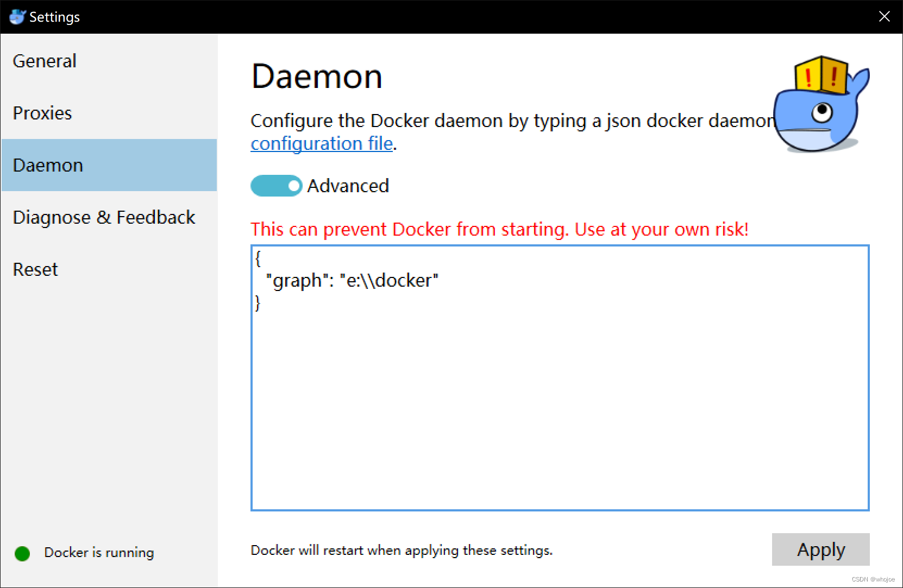Open Diagnose & Feedback section
The height and width of the screenshot is (588, 903).
[109, 217]
